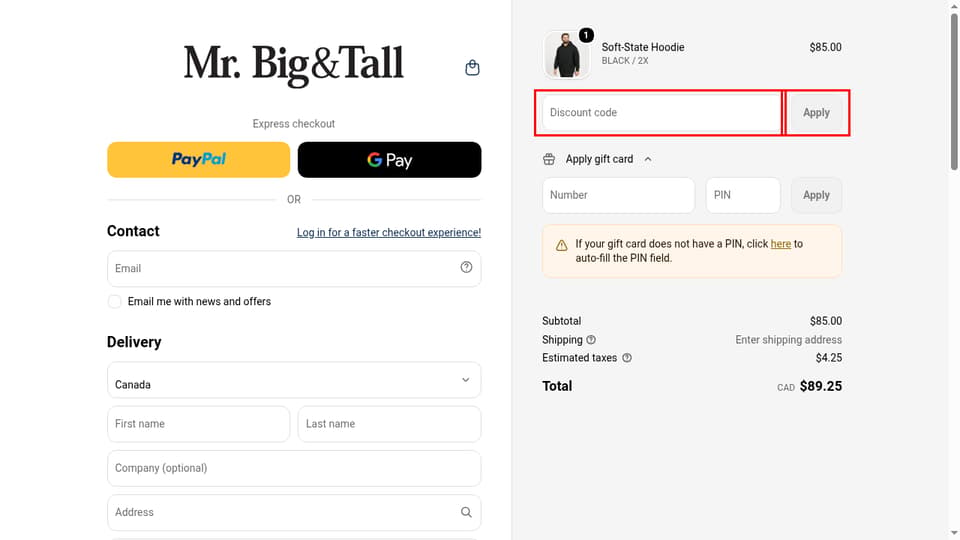960x540 pixels.
Task: Focus the Company (optional) field
Action: coord(294,468)
